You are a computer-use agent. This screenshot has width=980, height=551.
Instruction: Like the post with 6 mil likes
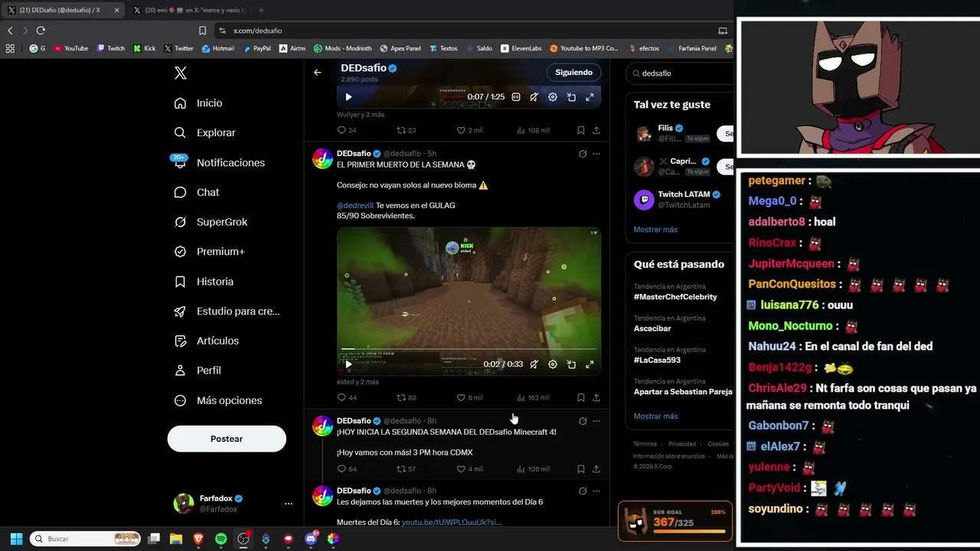tap(469, 397)
